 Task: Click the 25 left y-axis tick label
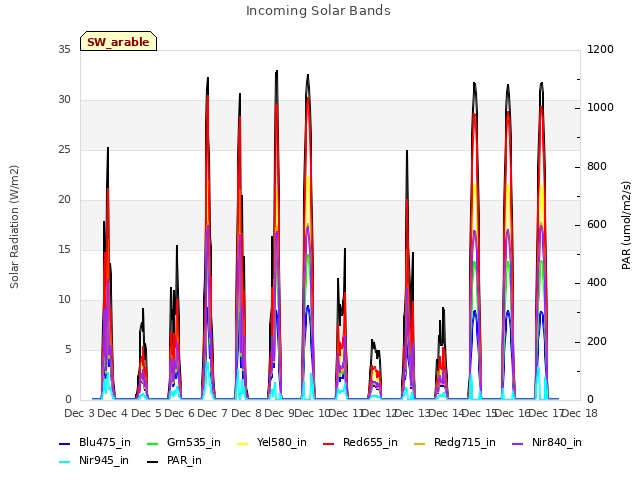coord(64,149)
